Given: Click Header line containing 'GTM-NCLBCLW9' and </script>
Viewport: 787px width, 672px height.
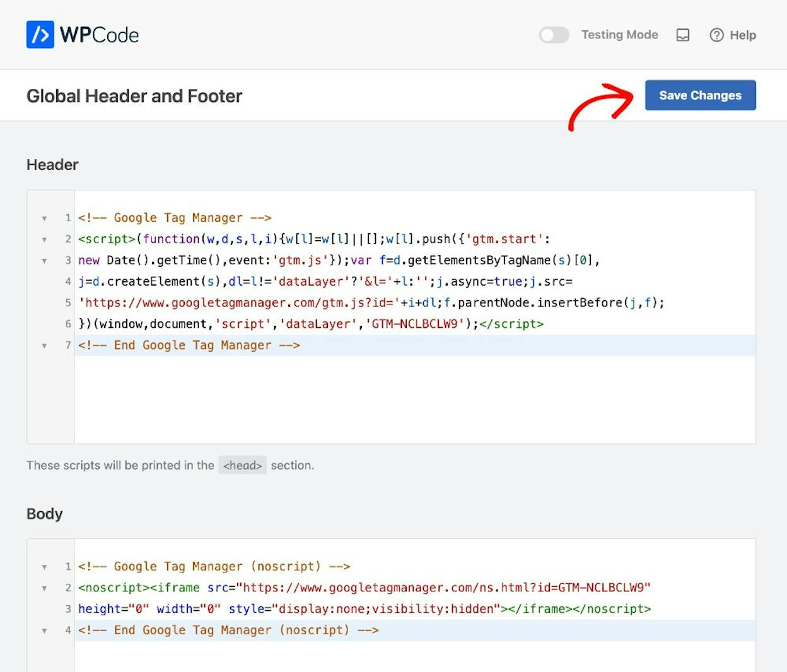Looking at the screenshot, I should pos(311,324).
